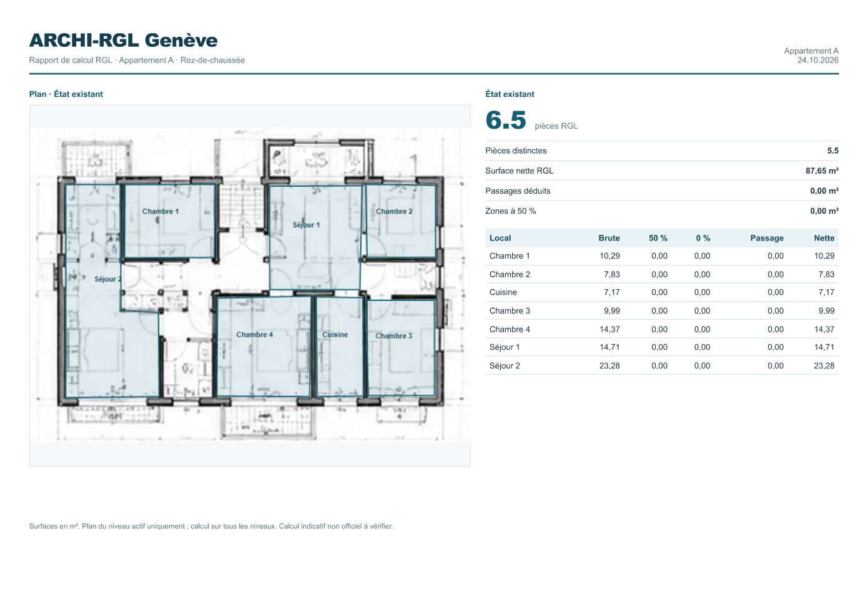This screenshot has height=614, width=868.
Task: Click 'Séjour 2' in the table's Local column
Action: tap(505, 365)
